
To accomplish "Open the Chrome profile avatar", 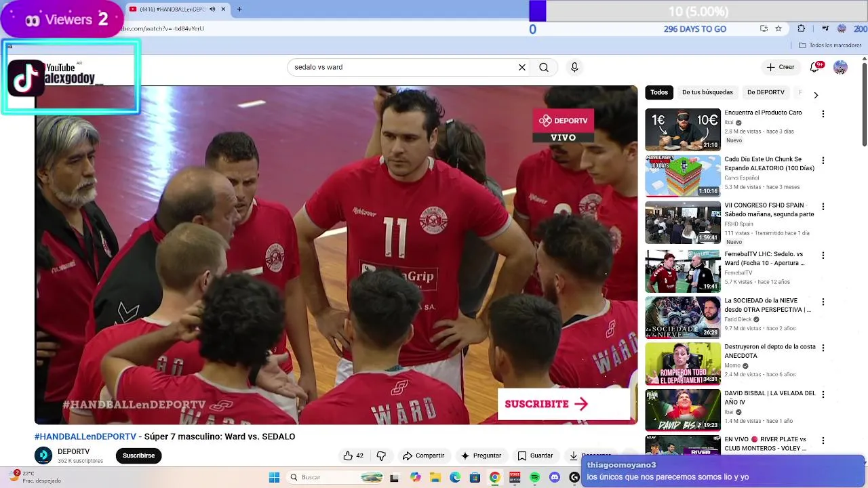I will [x=842, y=28].
